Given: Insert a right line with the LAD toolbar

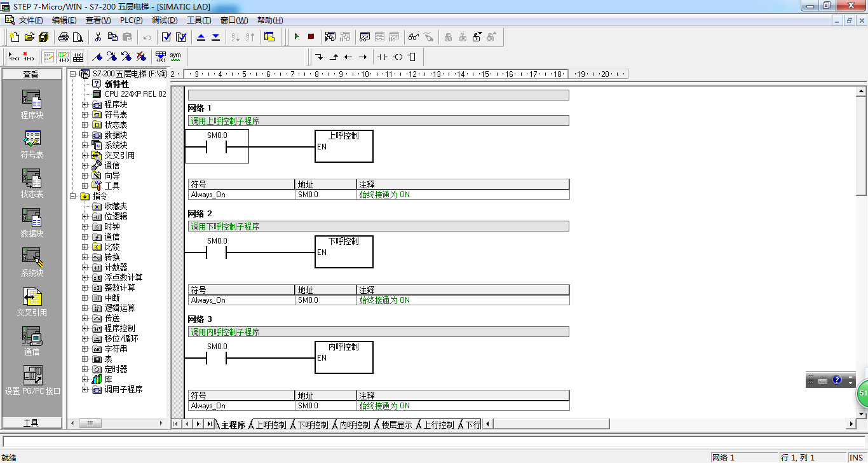Looking at the screenshot, I should coord(363,57).
